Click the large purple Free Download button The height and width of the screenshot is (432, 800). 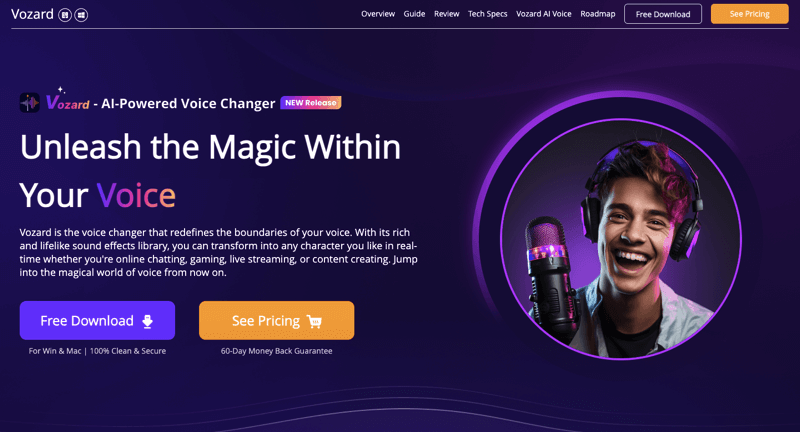97,320
